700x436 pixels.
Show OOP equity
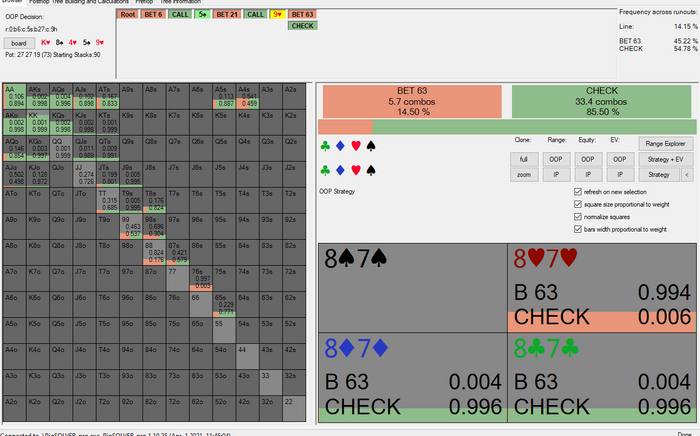point(588,159)
